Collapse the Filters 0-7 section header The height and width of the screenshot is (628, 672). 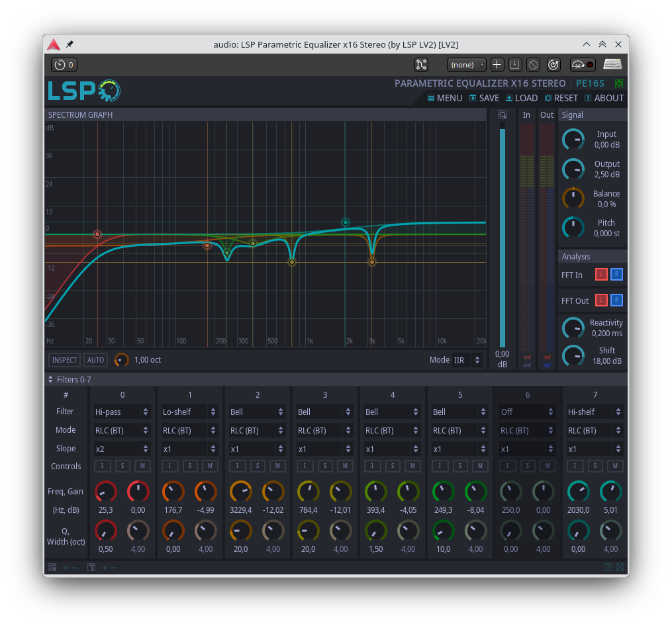coord(51,379)
